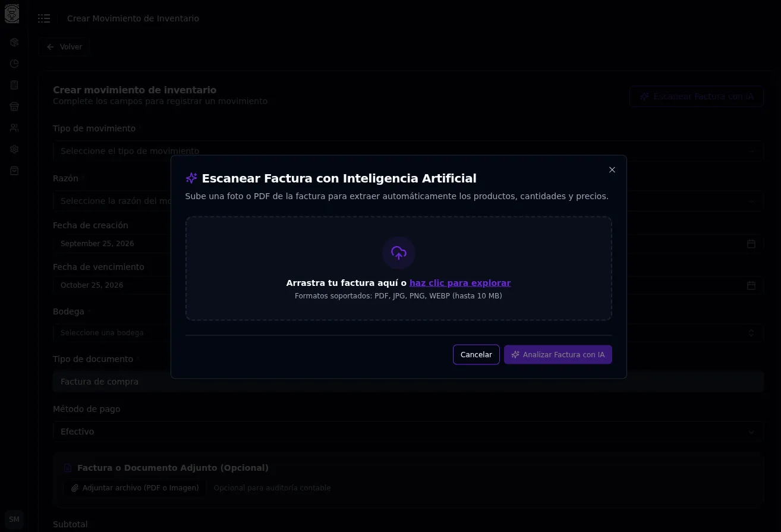Click Adjuntar archivo (PDF o Imagen) button

click(135, 488)
